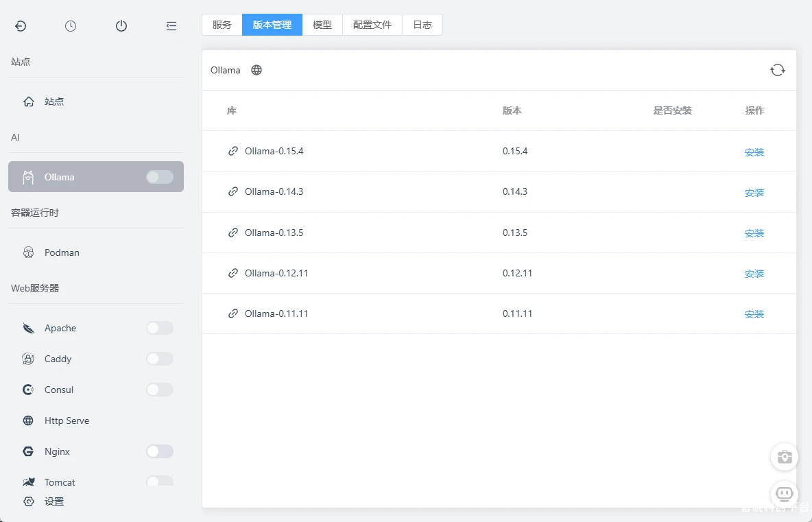The height and width of the screenshot is (522, 812).
Task: Open the link icon for Ollama-0.15.4
Action: 233,151
